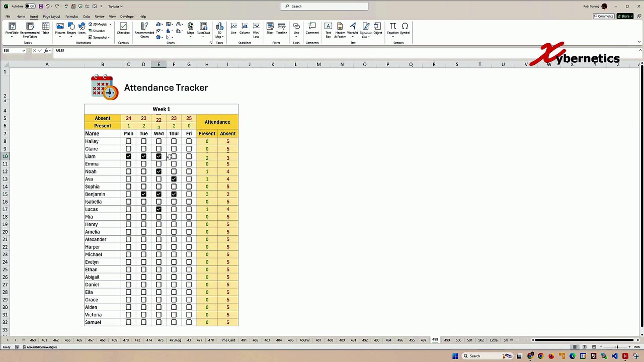
Task: Uncheck Noah's Wednesday checkbox
Action: tap(158, 171)
